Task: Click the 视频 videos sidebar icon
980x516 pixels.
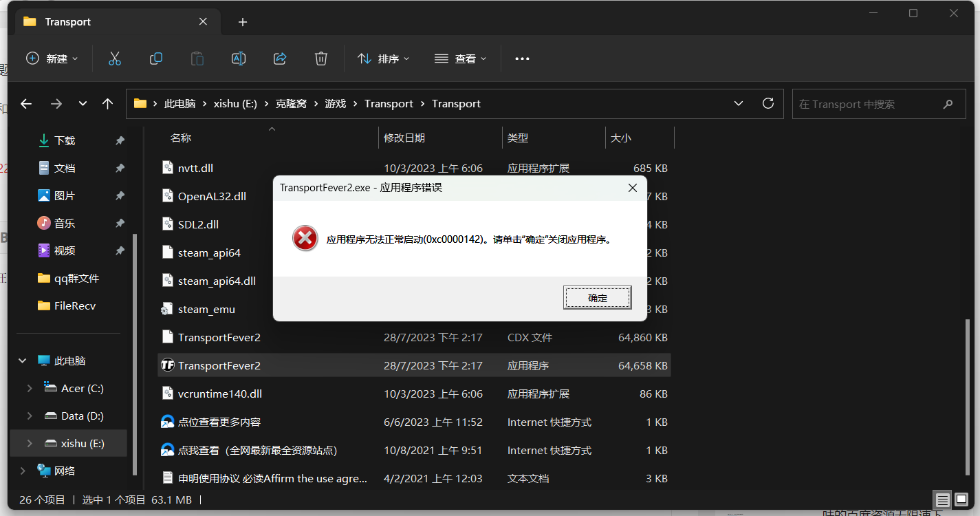Action: click(x=44, y=250)
